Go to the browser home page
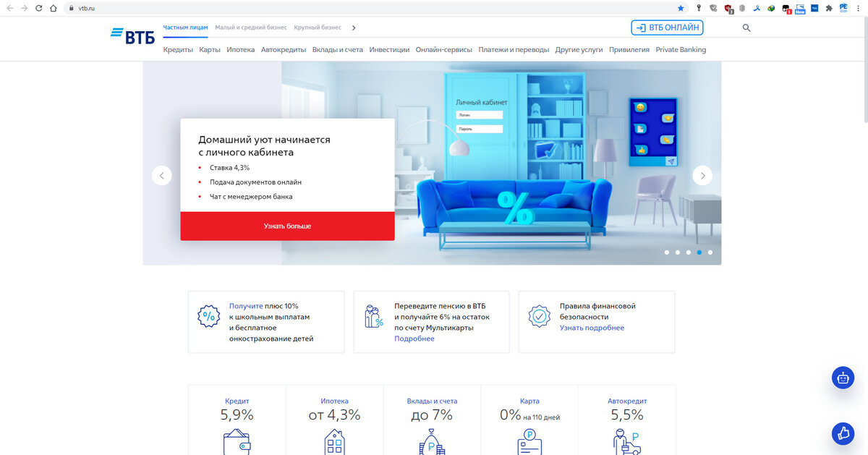Screen dimensions: 868x455 [54, 8]
